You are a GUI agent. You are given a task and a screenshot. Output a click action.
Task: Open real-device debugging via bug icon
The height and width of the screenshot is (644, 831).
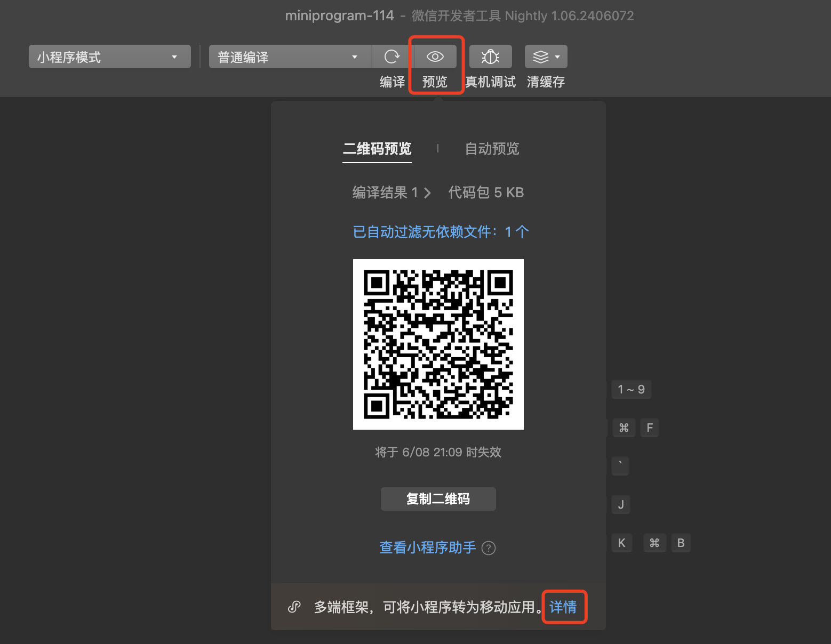[490, 57]
